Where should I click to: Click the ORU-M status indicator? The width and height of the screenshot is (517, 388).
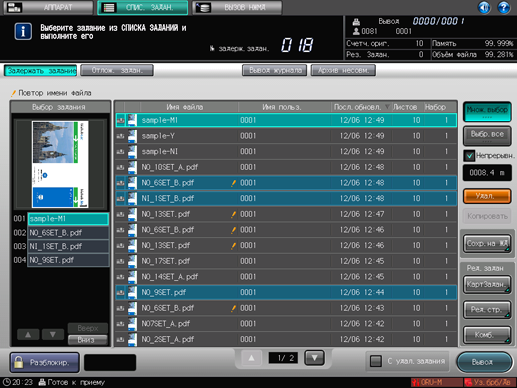(437, 382)
